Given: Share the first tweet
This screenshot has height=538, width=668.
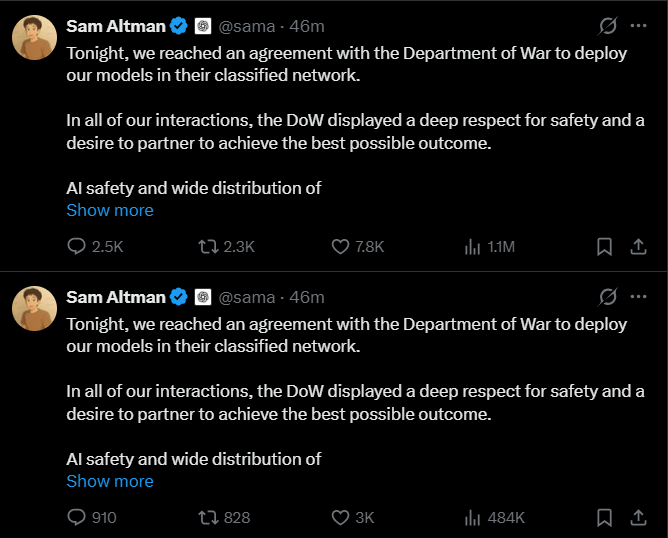Looking at the screenshot, I should coord(638,246).
